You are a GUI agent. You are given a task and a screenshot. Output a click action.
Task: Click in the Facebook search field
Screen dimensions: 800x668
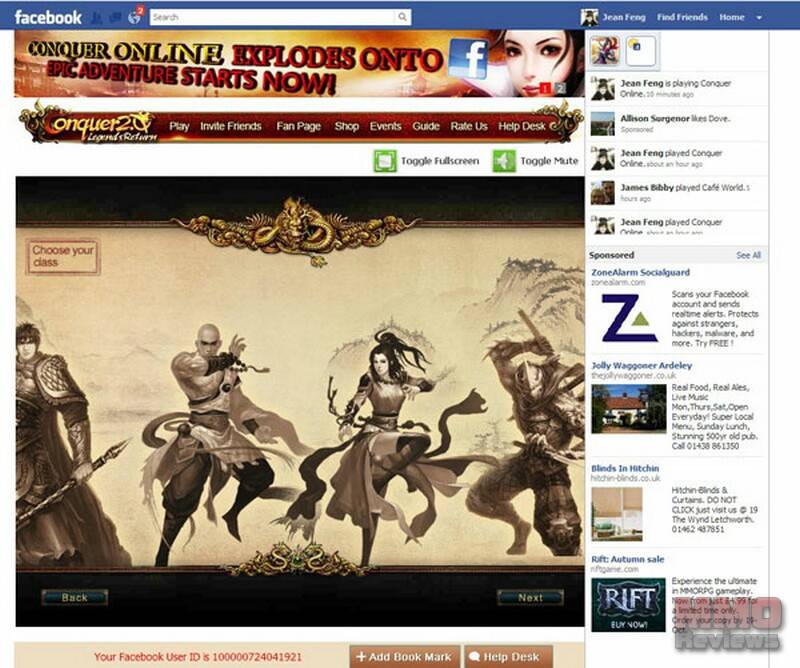coord(273,17)
